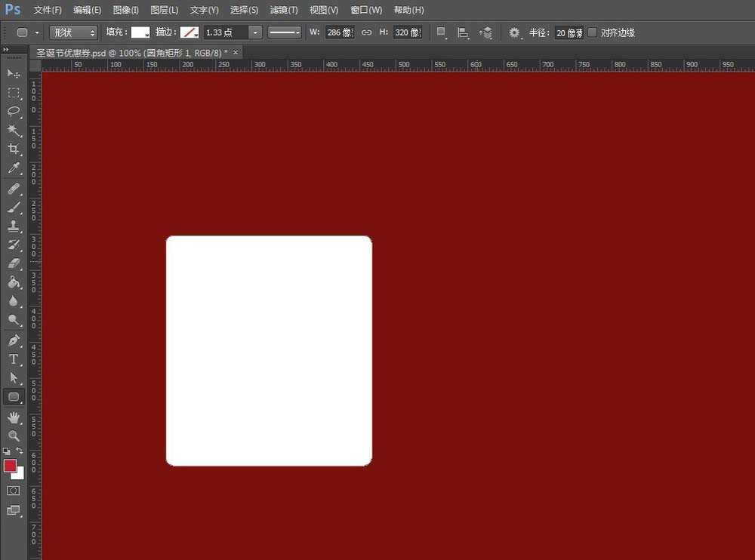Select the Magic Wand tool
The width and height of the screenshot is (755, 560).
tap(14, 130)
